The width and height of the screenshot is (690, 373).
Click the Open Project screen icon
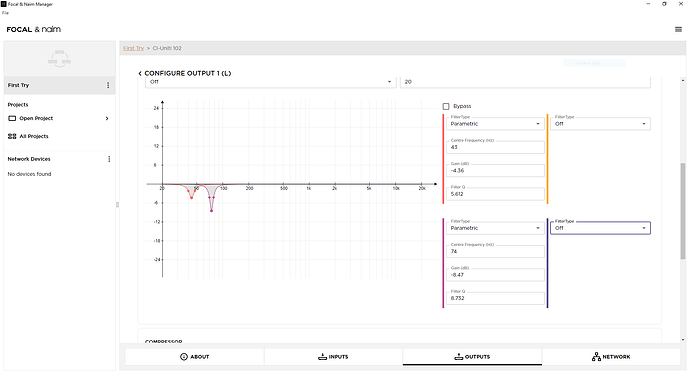point(12,118)
